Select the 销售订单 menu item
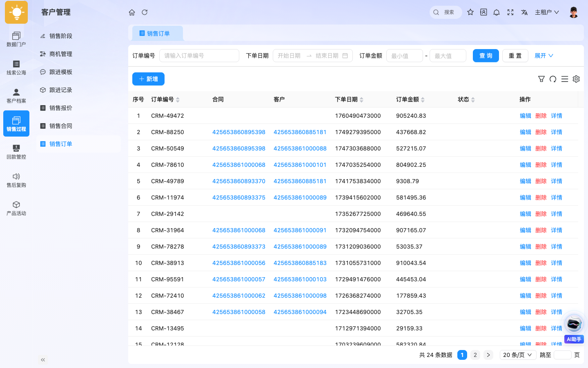 (x=78, y=144)
